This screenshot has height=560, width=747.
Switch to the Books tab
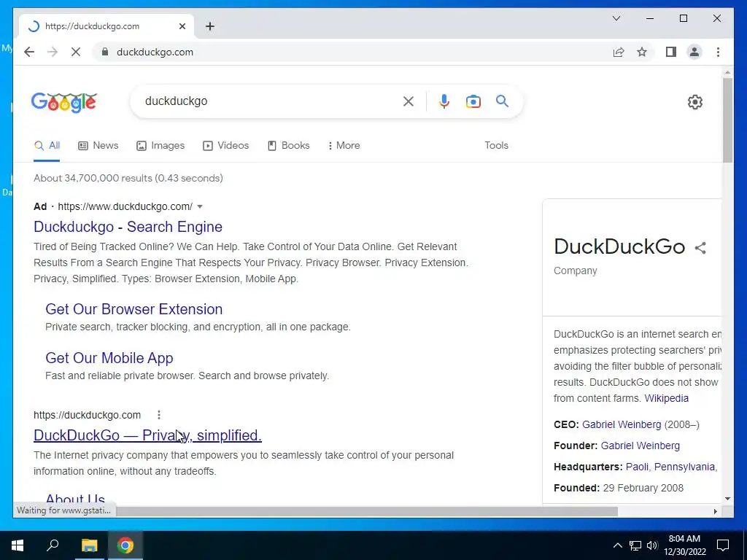click(289, 145)
